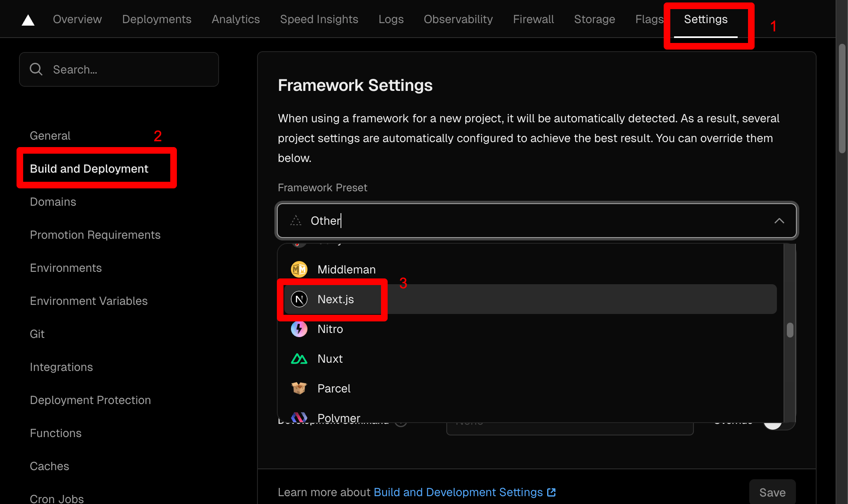Viewport: 848px width, 504px height.
Task: Go to Speed Insights tab
Action: coord(319,19)
